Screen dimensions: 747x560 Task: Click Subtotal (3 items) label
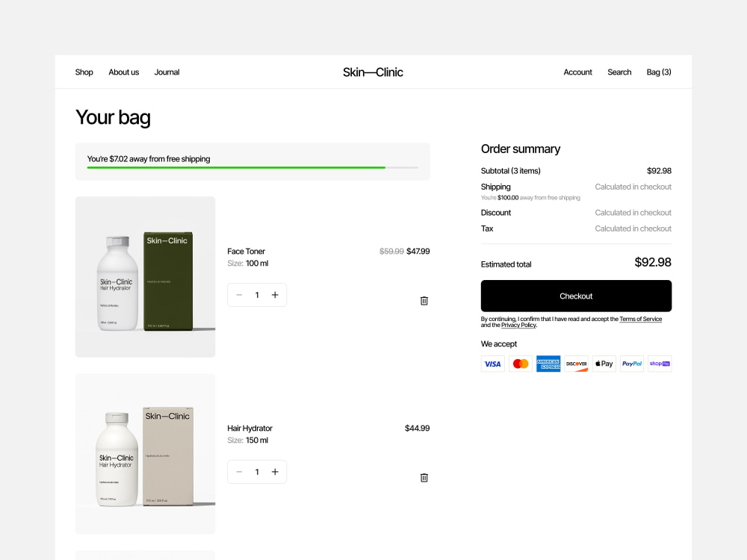[510, 170]
